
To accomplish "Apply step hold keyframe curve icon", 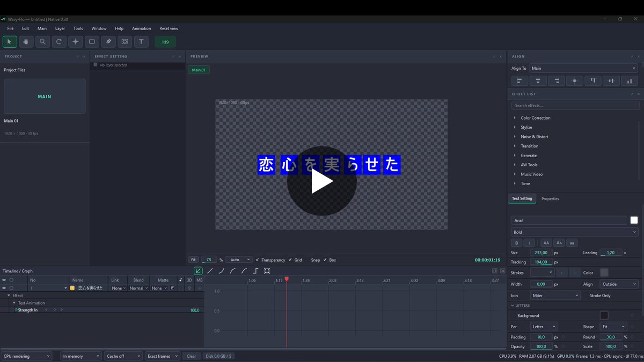I will (255, 271).
